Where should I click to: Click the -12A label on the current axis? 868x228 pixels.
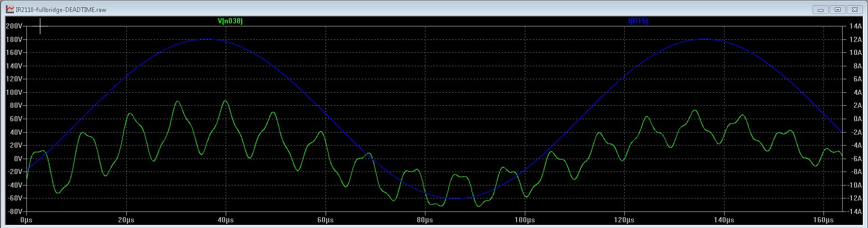click(854, 198)
